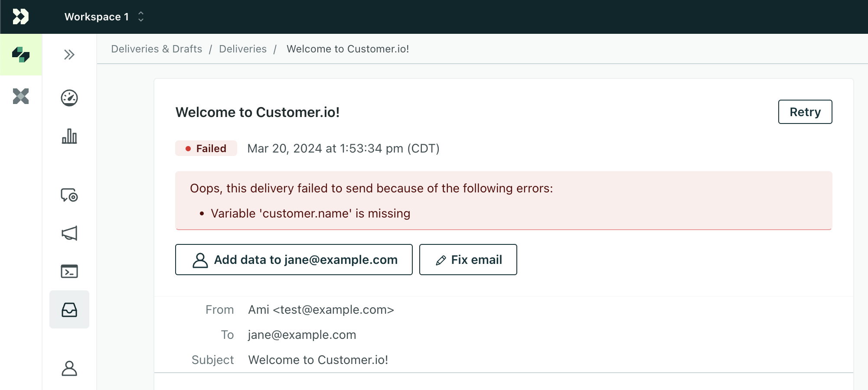
Task: Go to Deliveries & Drafts breadcrumb
Action: click(x=157, y=49)
